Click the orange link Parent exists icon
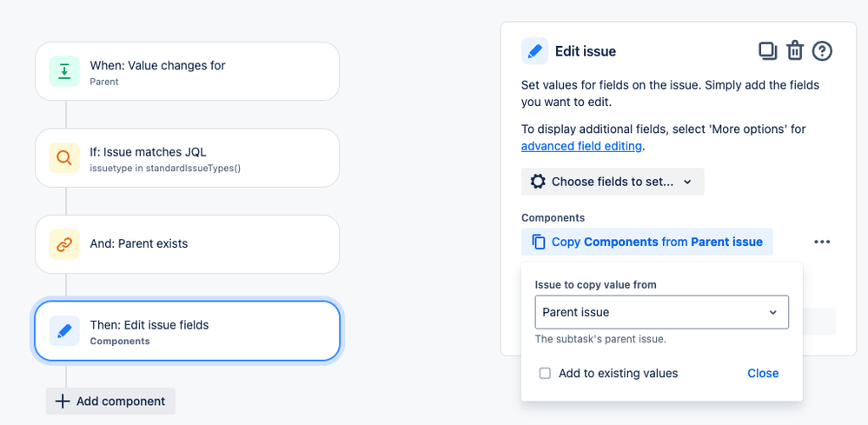This screenshot has width=868, height=425. 65,244
